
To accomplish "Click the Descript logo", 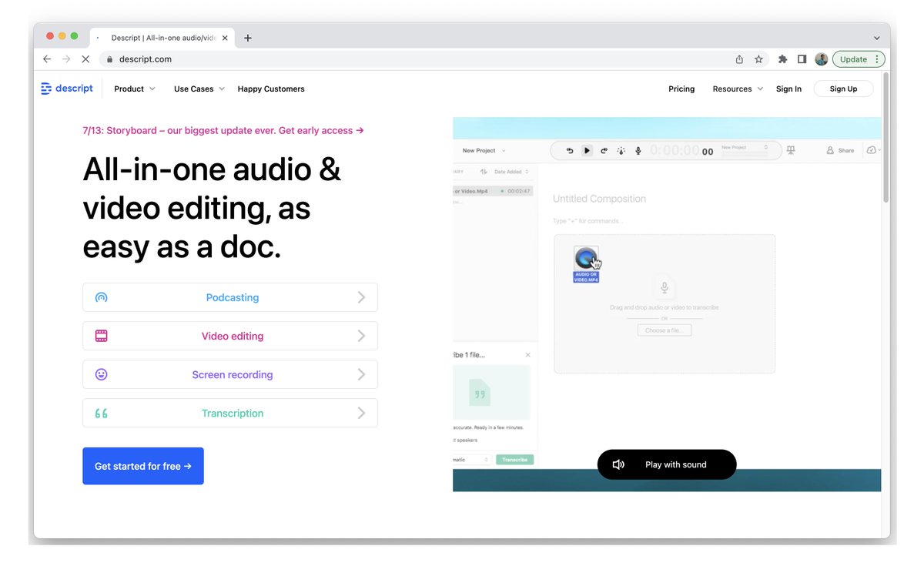I will pyautogui.click(x=67, y=89).
